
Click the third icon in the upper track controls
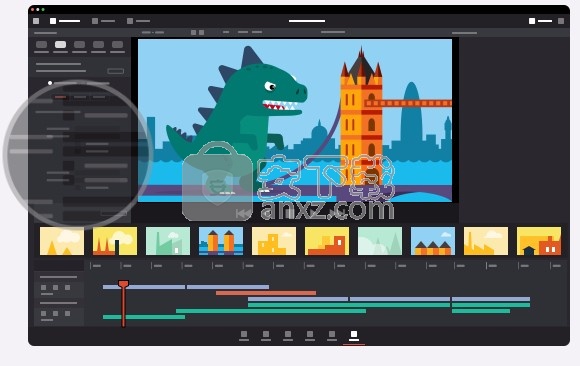point(67,288)
